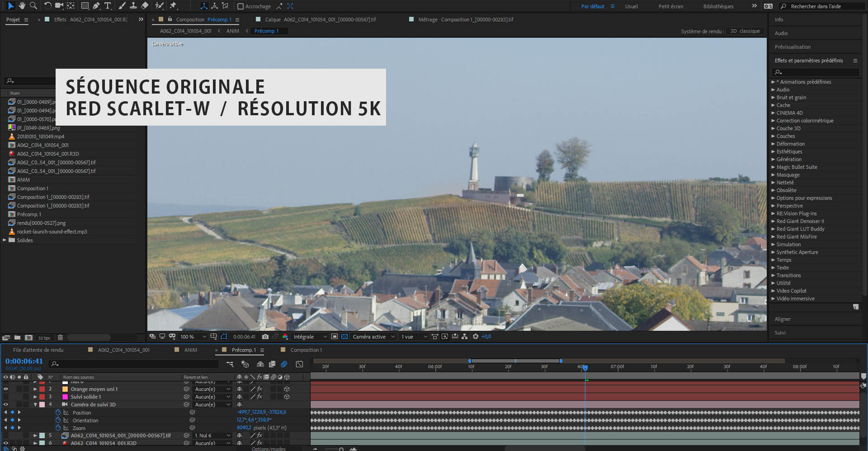Image resolution: width=868 pixels, height=451 pixels.
Task: Click the draft 3D timeline icon
Action: point(245,364)
